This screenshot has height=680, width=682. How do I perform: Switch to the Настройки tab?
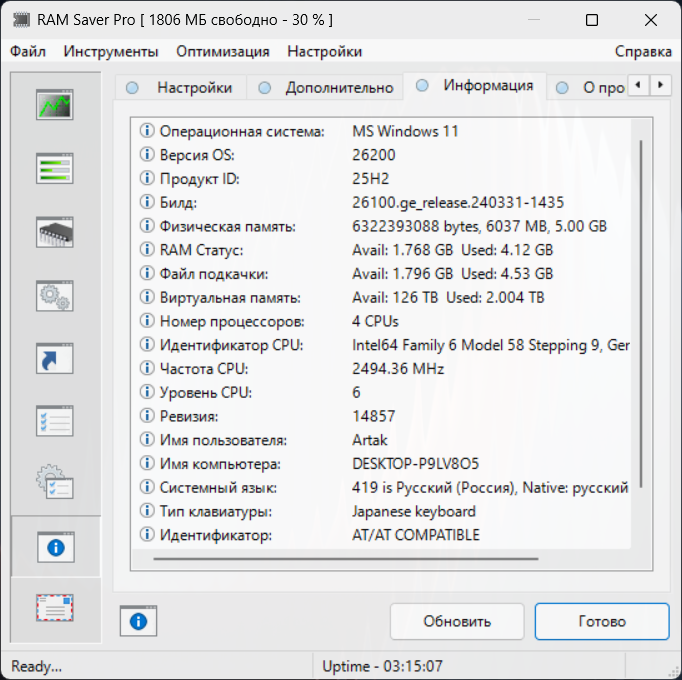pyautogui.click(x=181, y=87)
